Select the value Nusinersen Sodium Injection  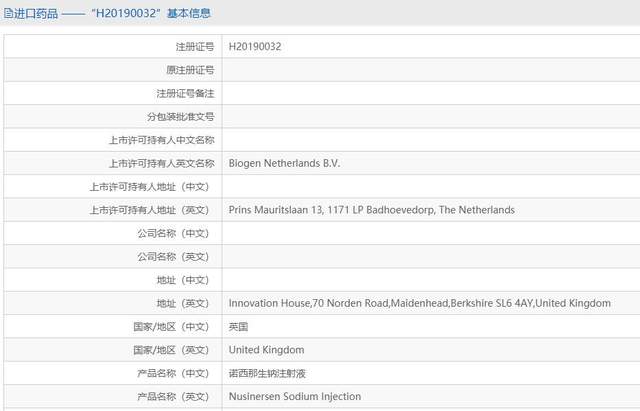pyautogui.click(x=295, y=396)
